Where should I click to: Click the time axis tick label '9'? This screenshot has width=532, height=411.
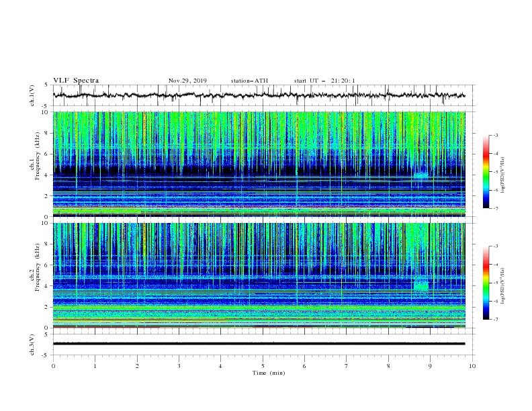(x=430, y=366)
